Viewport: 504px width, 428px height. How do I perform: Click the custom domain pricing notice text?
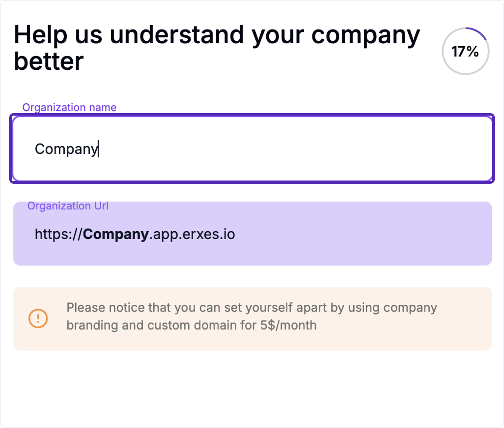pyautogui.click(x=252, y=316)
